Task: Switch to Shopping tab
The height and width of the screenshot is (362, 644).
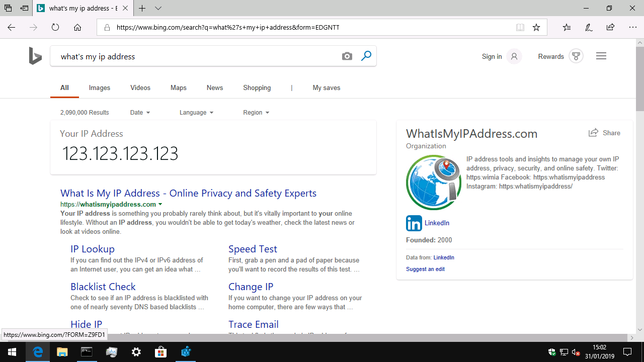Action: tap(257, 87)
